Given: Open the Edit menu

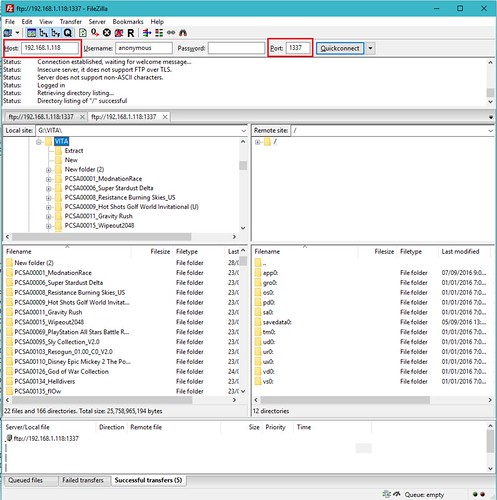Looking at the screenshot, I should click(27, 22).
